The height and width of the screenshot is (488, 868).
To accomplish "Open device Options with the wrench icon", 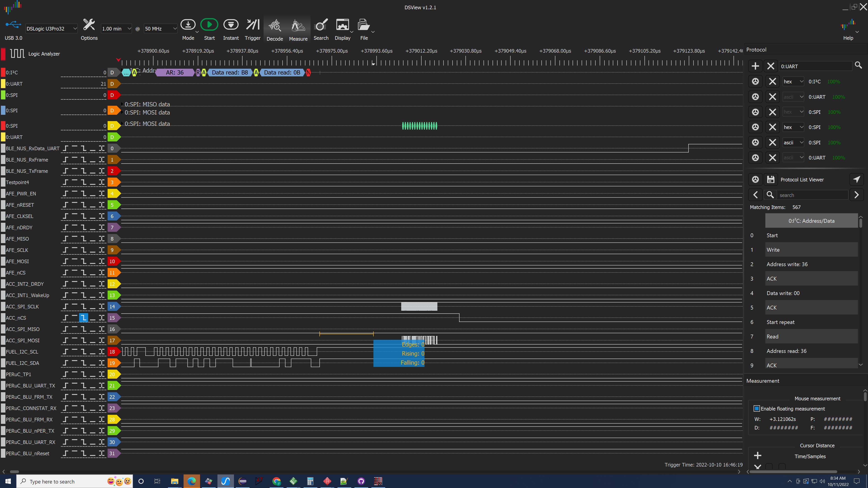I will pyautogui.click(x=89, y=24).
